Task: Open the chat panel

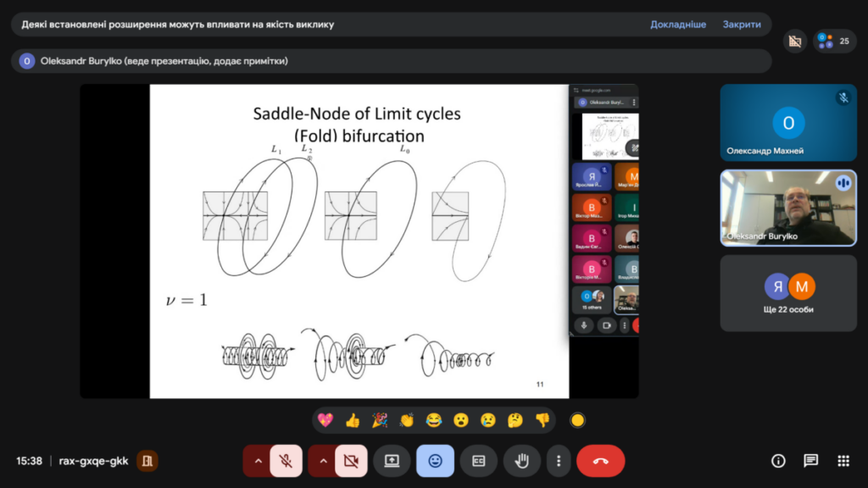Action: click(x=810, y=461)
